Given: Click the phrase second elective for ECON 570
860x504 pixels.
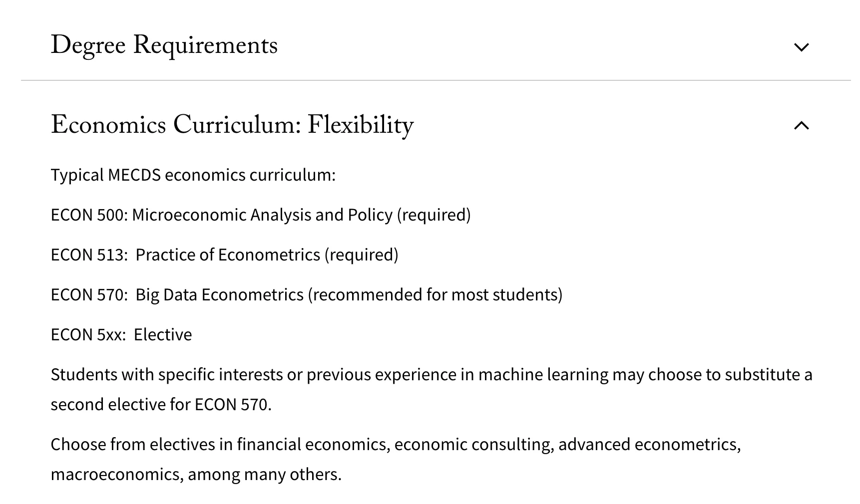Looking at the screenshot, I should [x=160, y=405].
